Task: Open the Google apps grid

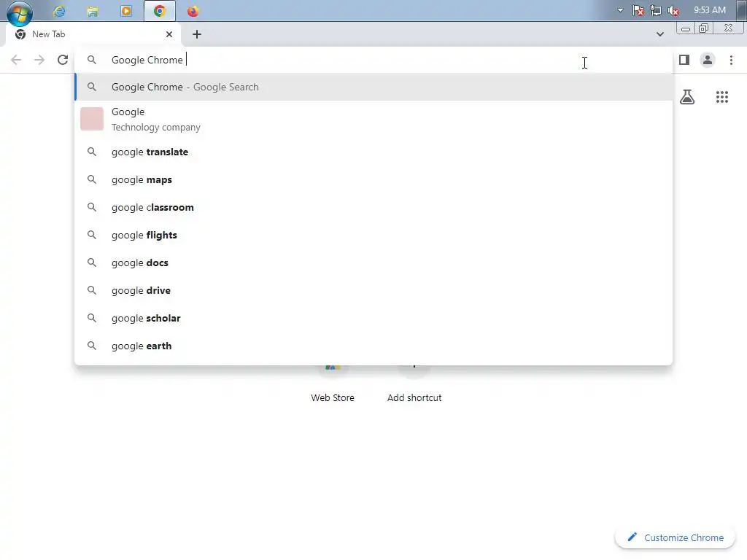Action: point(722,97)
